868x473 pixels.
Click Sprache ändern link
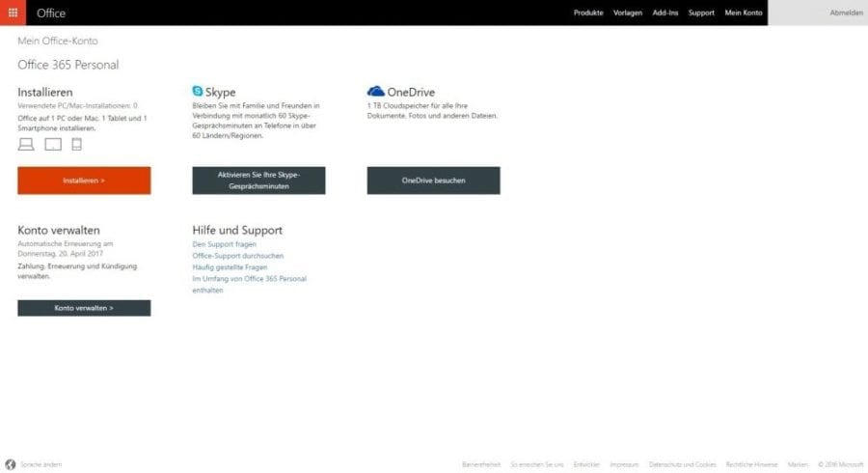coord(41,464)
